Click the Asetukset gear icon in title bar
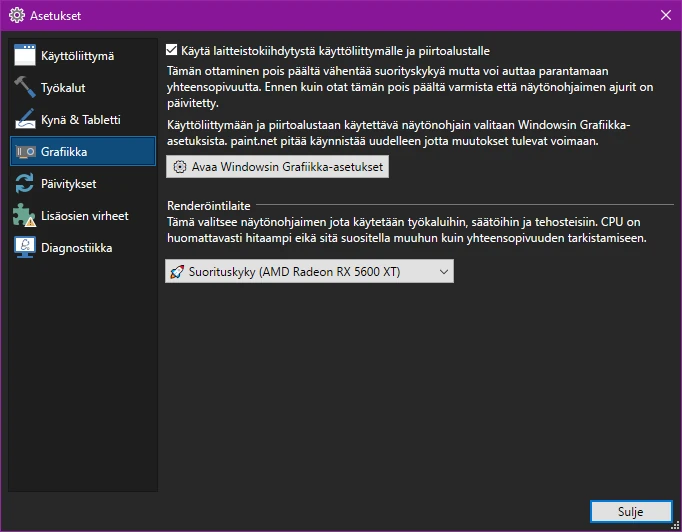The width and height of the screenshot is (682, 532). pyautogui.click(x=16, y=15)
